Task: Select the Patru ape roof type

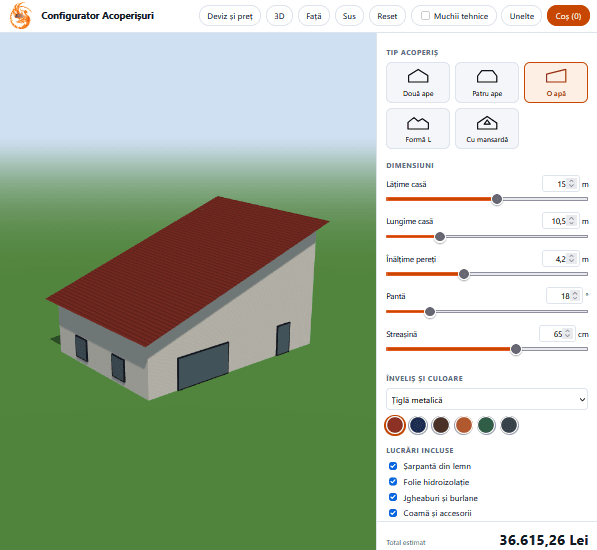Action: pos(487,83)
